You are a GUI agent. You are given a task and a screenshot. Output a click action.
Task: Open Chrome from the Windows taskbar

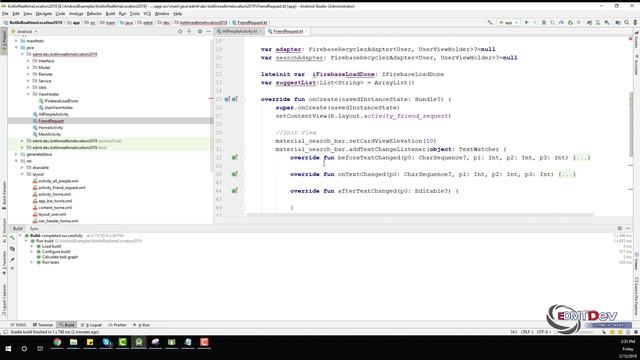pos(57,342)
